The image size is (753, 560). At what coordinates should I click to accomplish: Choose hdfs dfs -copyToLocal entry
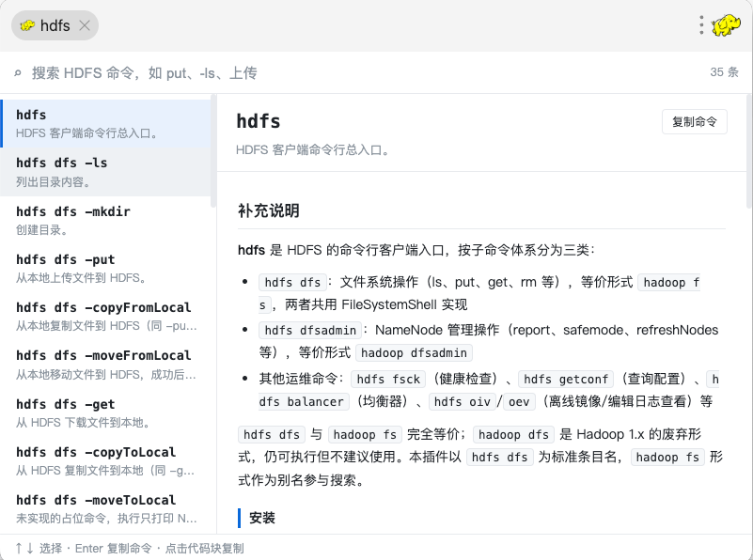[x=105, y=460]
